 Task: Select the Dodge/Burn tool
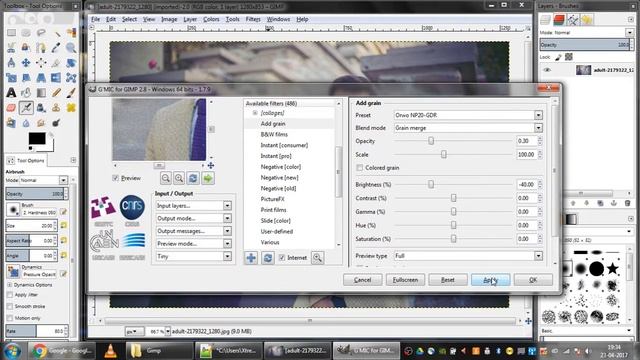[56, 122]
